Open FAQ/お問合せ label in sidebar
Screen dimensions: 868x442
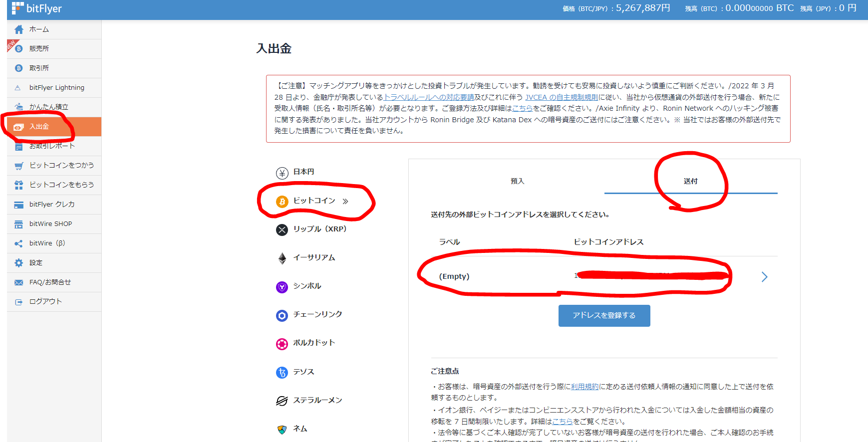tap(50, 282)
